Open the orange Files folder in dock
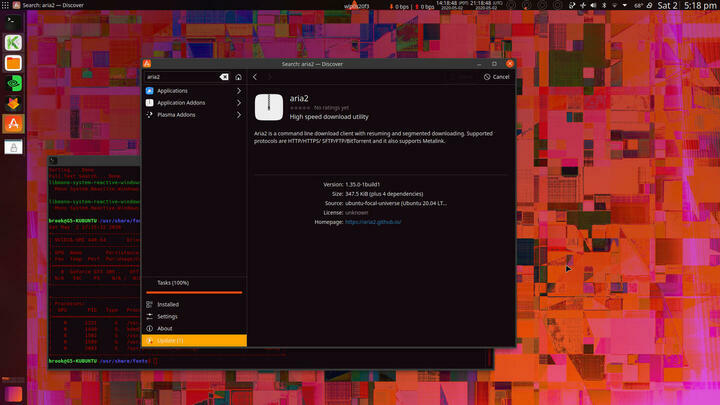 (x=13, y=63)
